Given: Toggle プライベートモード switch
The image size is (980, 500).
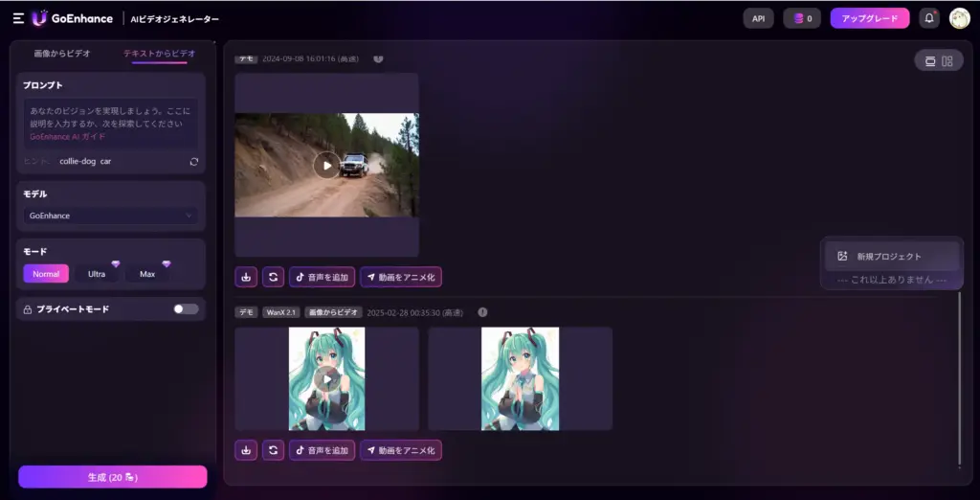Looking at the screenshot, I should (x=186, y=309).
